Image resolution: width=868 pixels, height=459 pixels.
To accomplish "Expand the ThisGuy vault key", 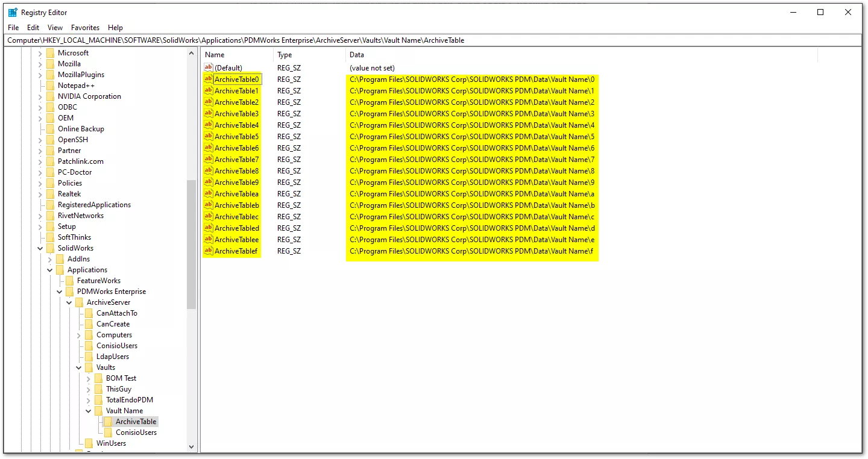I will point(89,389).
